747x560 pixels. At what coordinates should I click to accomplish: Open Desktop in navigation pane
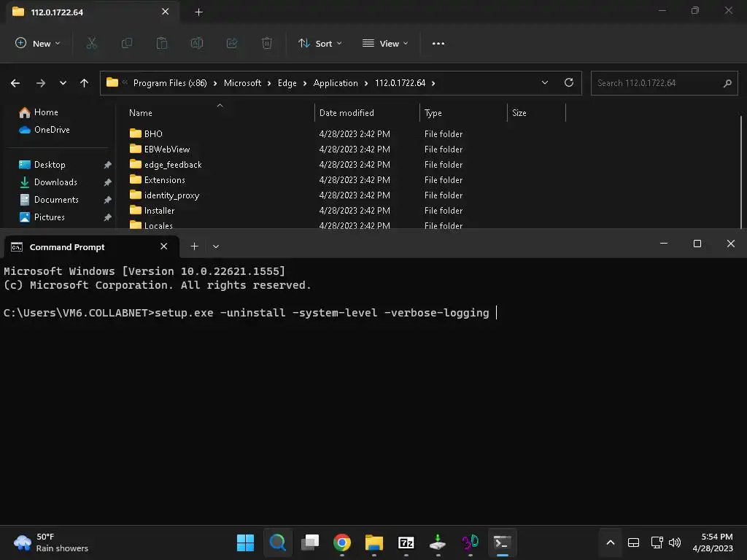42,165
